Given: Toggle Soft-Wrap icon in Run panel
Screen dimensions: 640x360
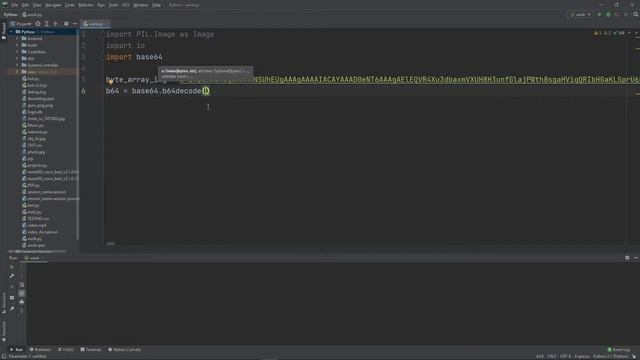Looking at the screenshot, I should point(22,285).
